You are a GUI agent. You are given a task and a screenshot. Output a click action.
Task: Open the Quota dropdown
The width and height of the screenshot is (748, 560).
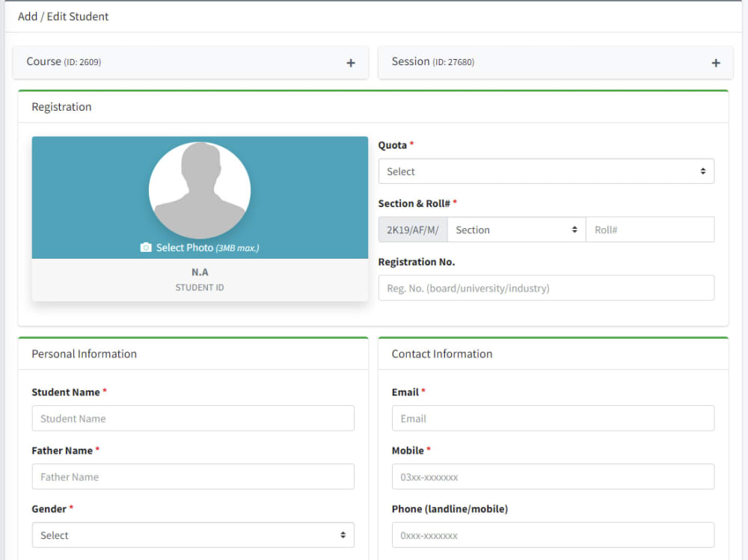pyautogui.click(x=546, y=171)
